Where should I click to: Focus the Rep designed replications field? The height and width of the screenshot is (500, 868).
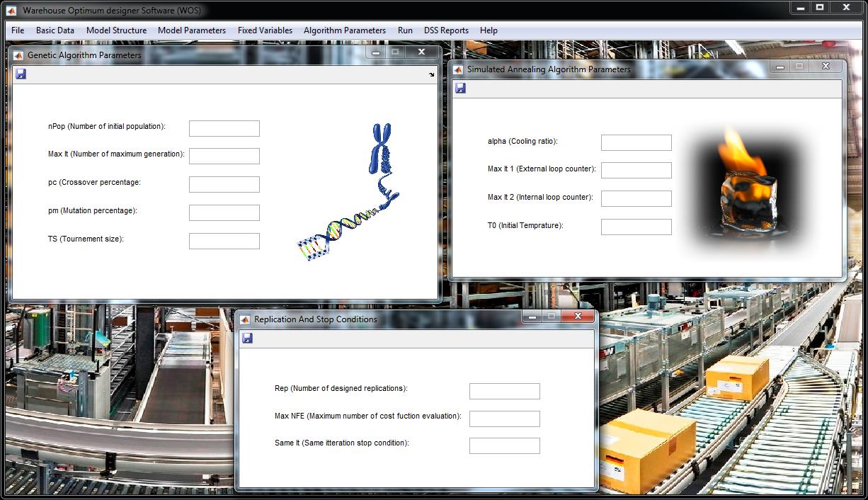click(x=505, y=391)
